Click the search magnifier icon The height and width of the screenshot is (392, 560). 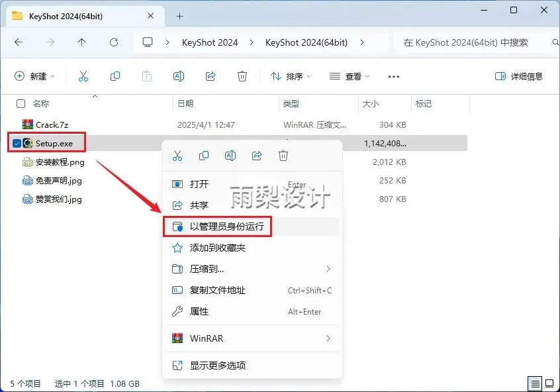tap(555, 42)
